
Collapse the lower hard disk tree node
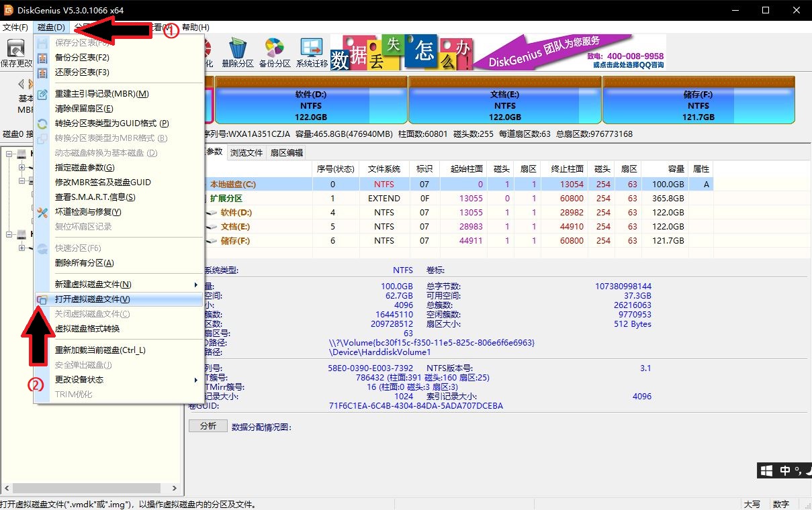tap(9, 234)
